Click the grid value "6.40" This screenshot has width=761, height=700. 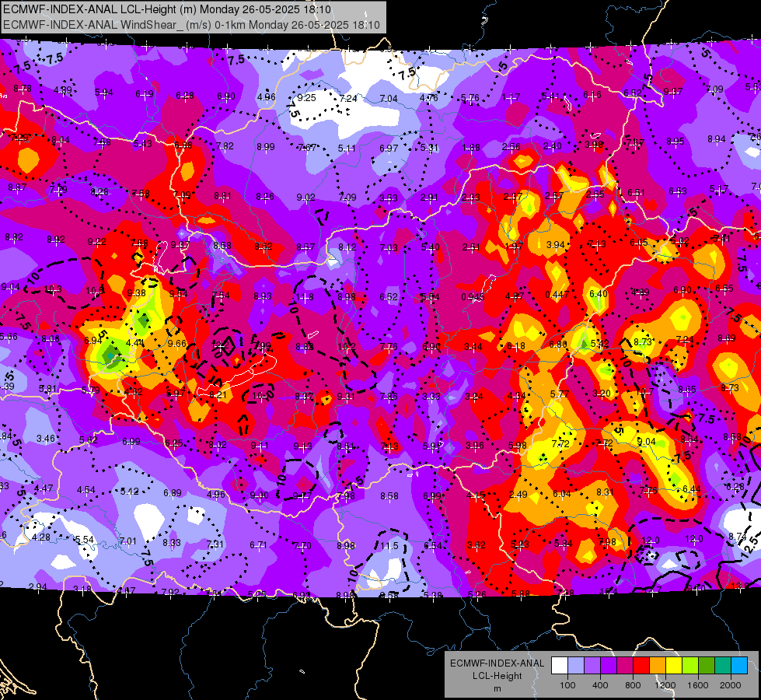pos(599,293)
